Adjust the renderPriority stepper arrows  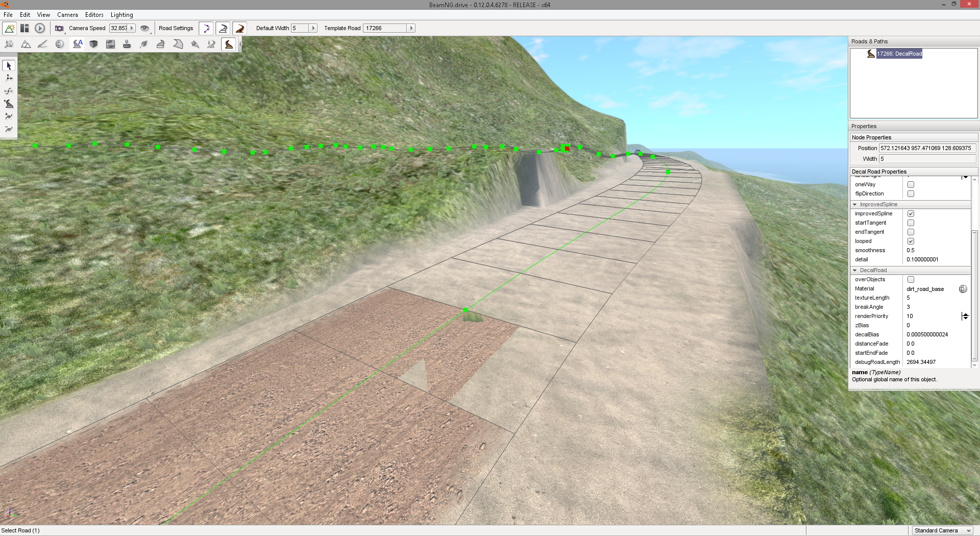pyautogui.click(x=965, y=316)
